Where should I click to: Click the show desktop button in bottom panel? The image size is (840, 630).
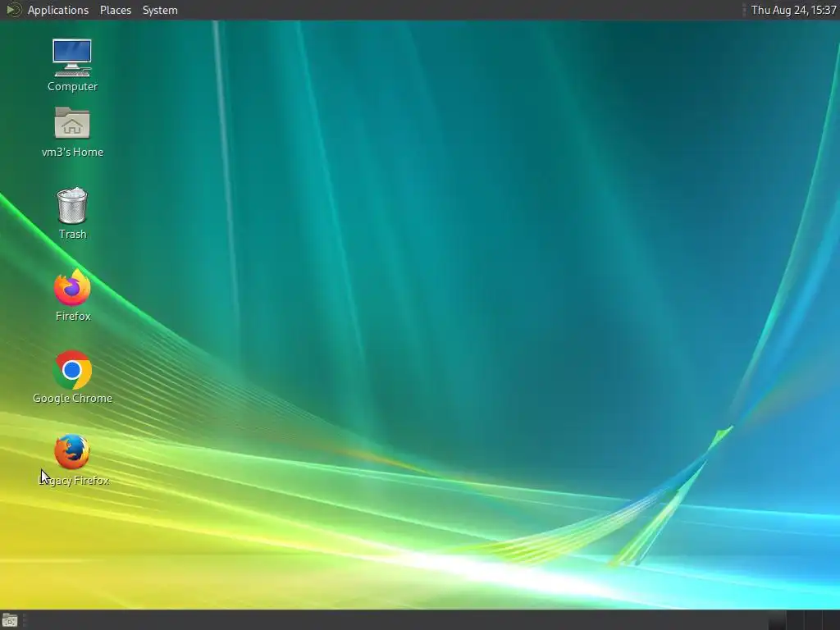10,620
